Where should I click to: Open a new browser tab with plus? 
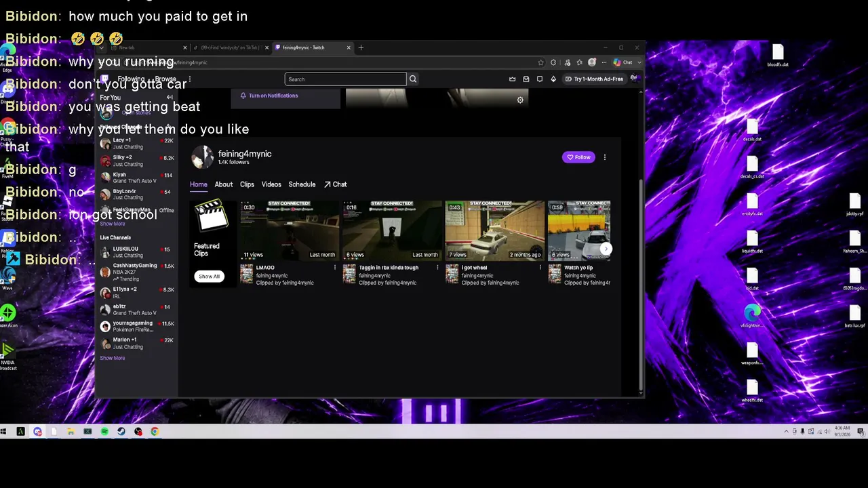[361, 47]
